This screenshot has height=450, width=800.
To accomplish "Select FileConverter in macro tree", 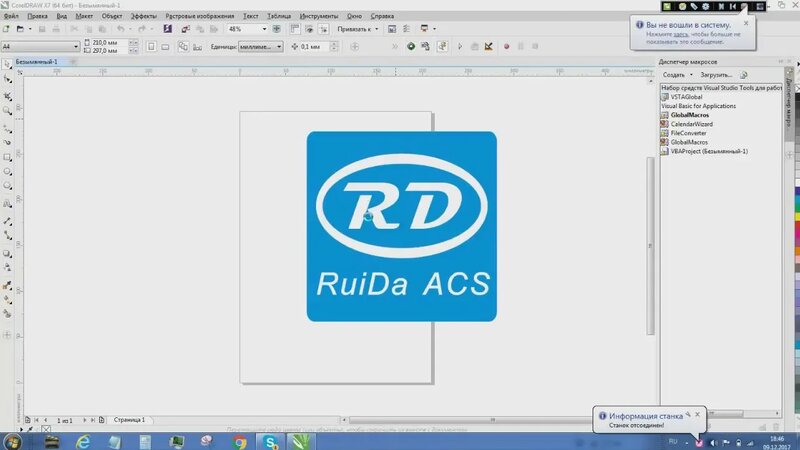I will [688, 133].
